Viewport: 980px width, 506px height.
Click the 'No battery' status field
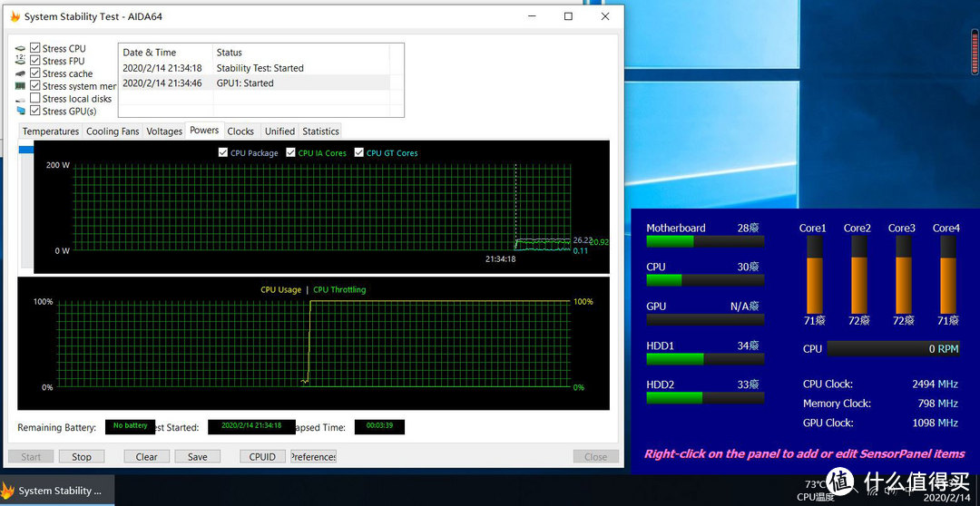(x=130, y=427)
